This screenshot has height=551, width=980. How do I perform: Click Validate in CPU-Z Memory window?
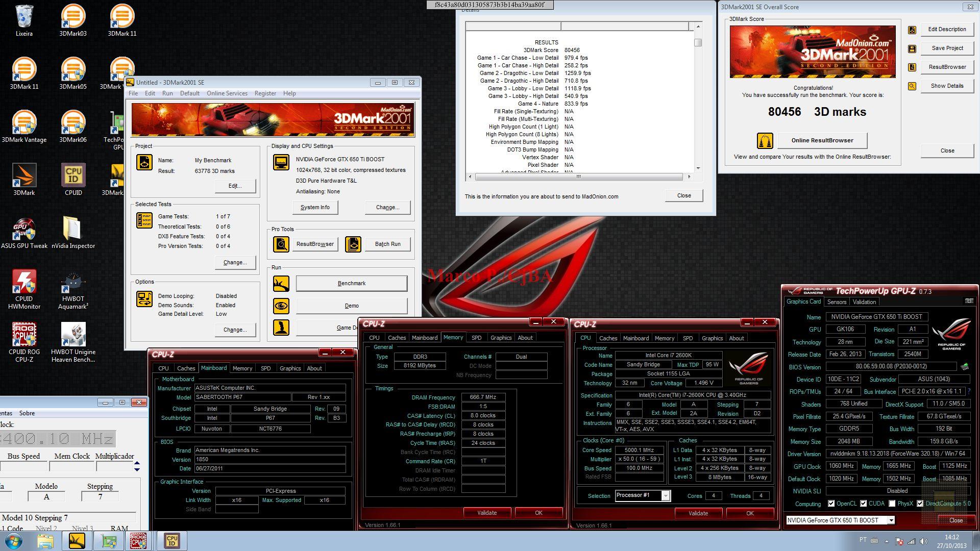pos(487,513)
